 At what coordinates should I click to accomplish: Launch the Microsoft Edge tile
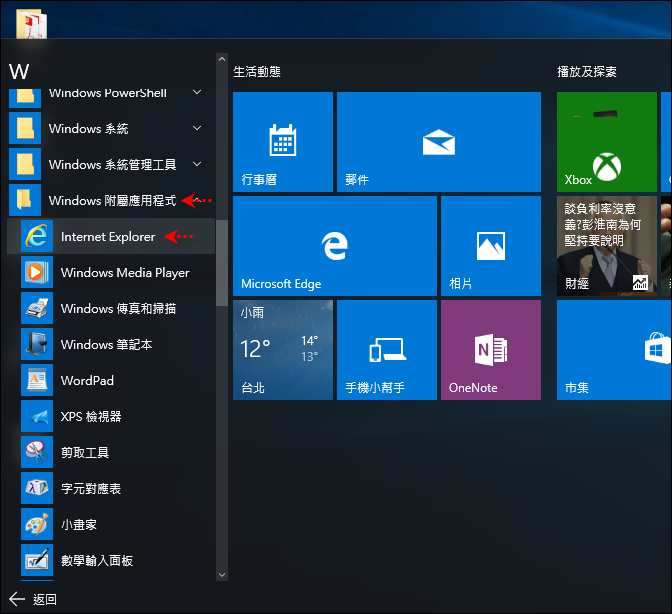click(x=335, y=246)
